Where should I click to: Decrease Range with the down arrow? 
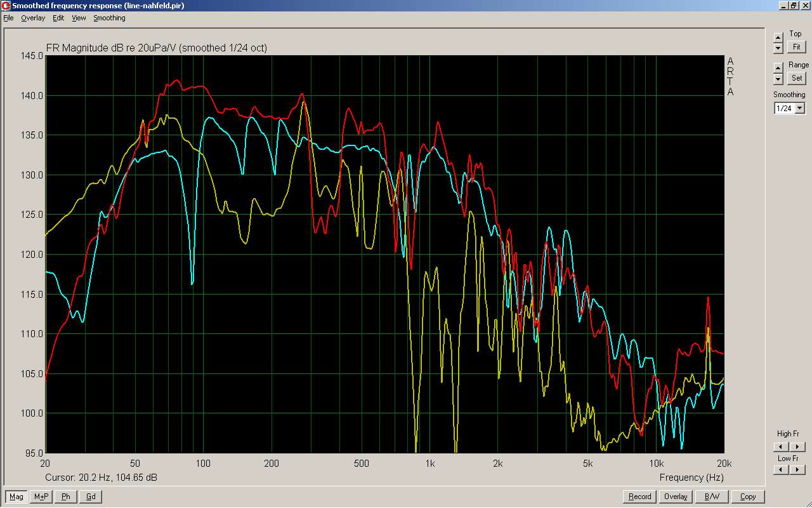click(x=778, y=79)
